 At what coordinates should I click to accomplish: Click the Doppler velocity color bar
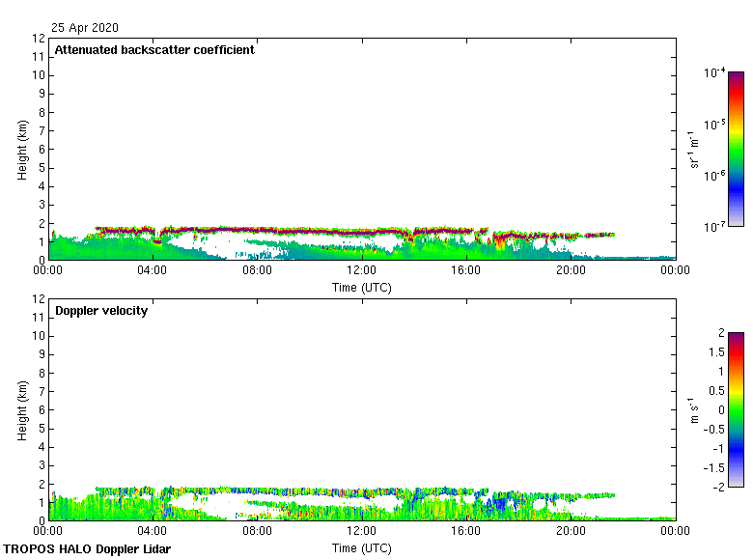point(735,409)
